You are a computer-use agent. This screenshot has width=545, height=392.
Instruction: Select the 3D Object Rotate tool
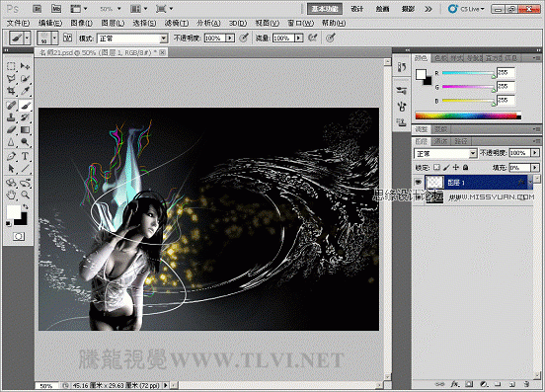[11, 183]
